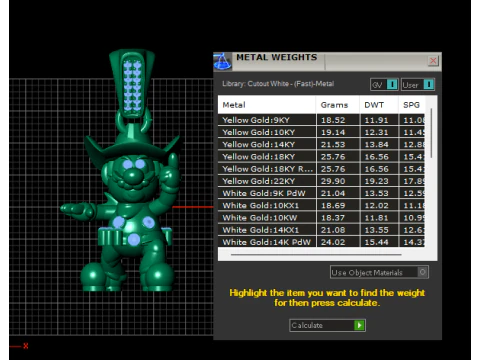
Task: Click the Library: Cutout White label
Action: click(278, 84)
